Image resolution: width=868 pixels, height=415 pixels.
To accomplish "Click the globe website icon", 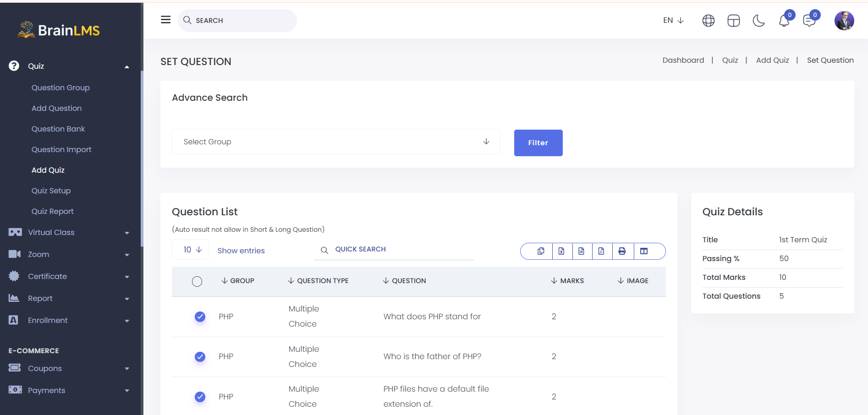I will coord(708,21).
